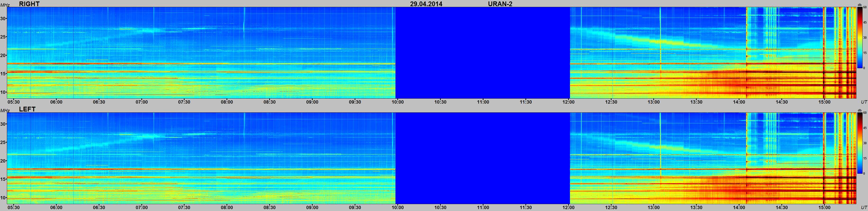Click the db label above RIGHT color bar

859,5
